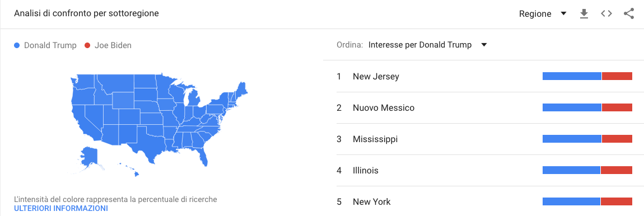Select the New York row
The height and width of the screenshot is (216, 644).
pos(483,201)
